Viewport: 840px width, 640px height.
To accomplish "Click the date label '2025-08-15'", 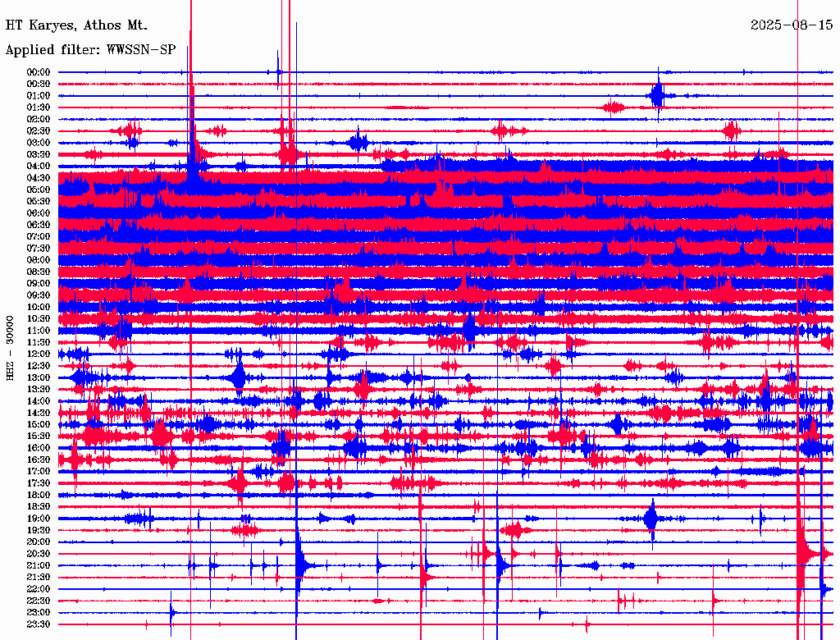I will point(792,25).
